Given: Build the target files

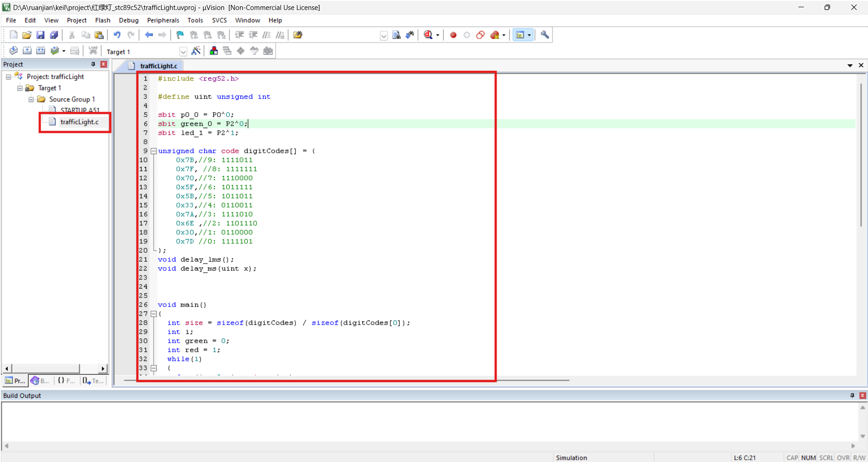Looking at the screenshot, I should click(x=27, y=51).
